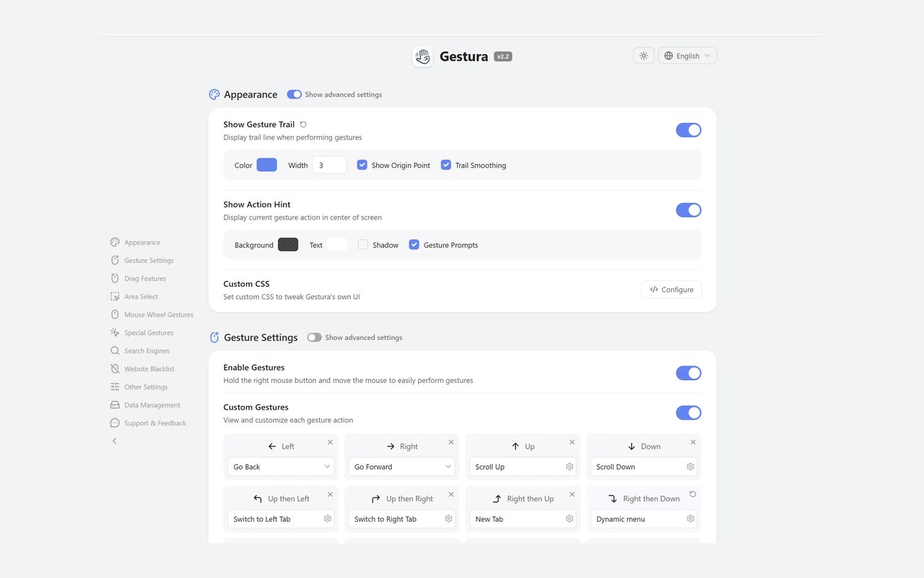924x578 pixels.
Task: Uncheck the Gesture Prompts checkbox
Action: tap(414, 245)
